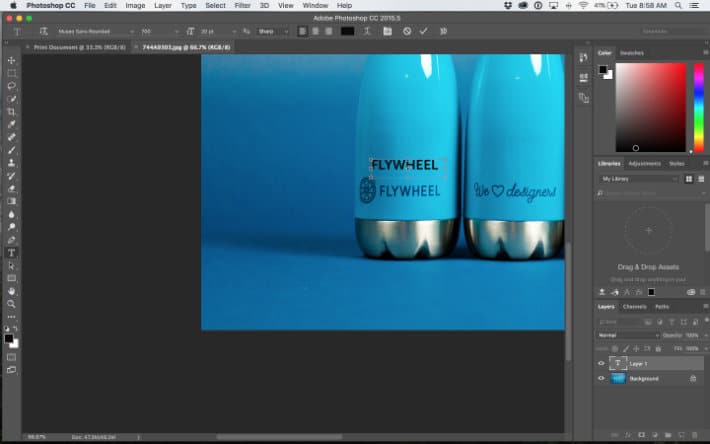Add a layer mask from Layers panel bottom
710x444 pixels.
641,435
